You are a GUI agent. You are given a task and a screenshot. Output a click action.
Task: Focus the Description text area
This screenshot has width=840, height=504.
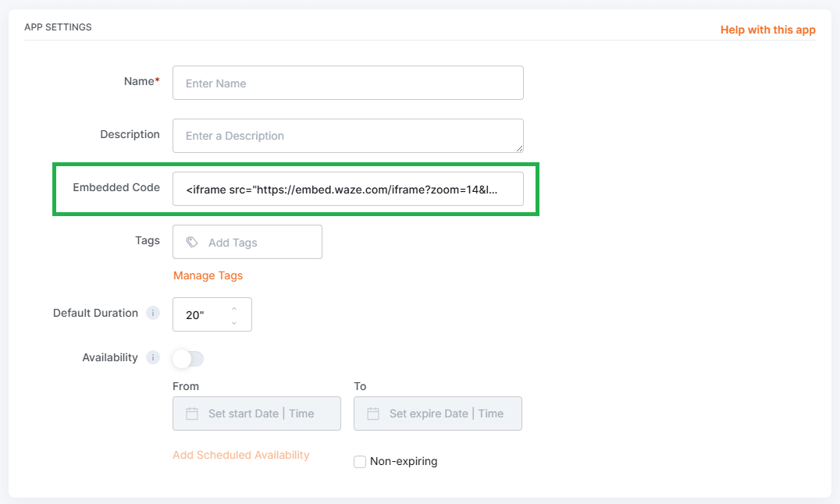pos(347,136)
